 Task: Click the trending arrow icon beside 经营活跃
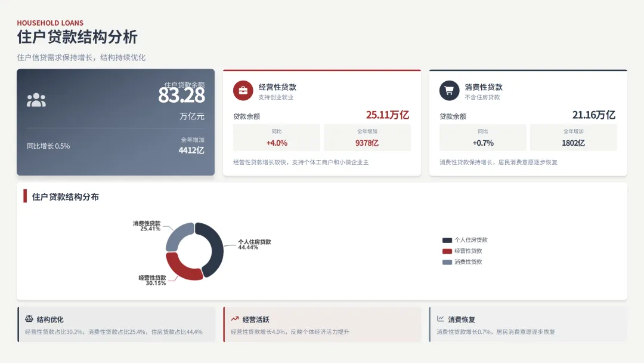pyautogui.click(x=234, y=319)
